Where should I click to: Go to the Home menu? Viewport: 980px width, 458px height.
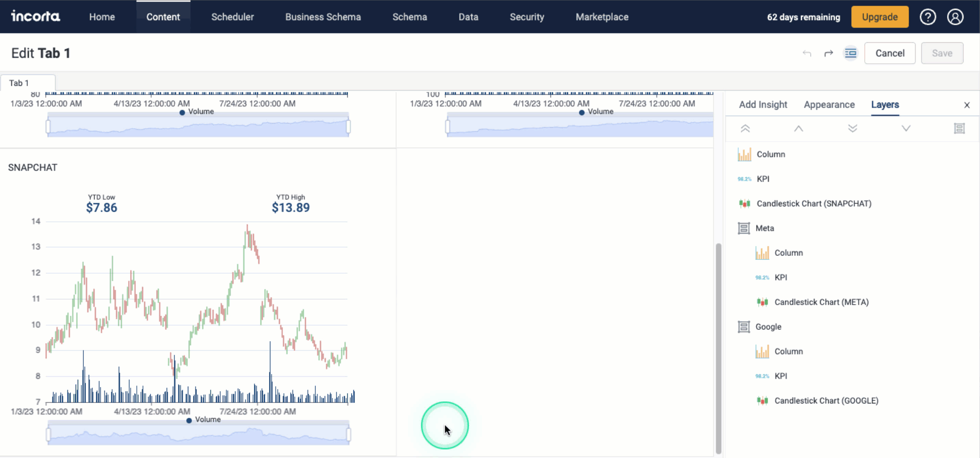[102, 17]
